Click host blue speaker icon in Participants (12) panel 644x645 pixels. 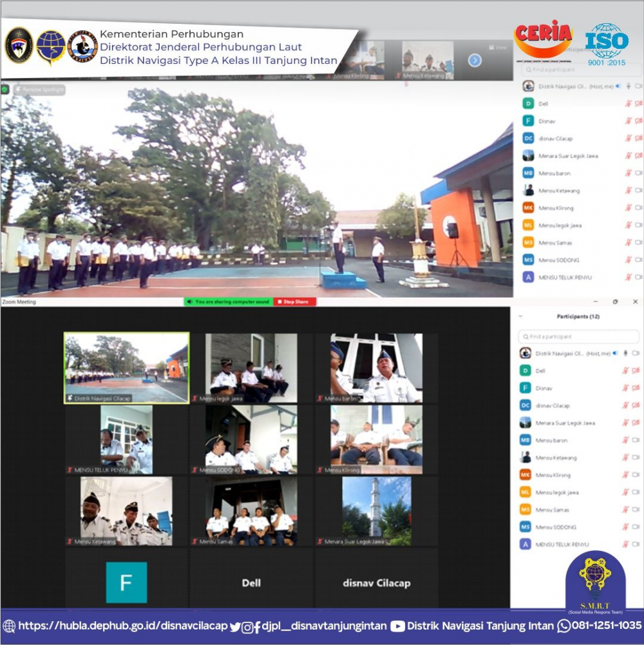click(x=615, y=353)
